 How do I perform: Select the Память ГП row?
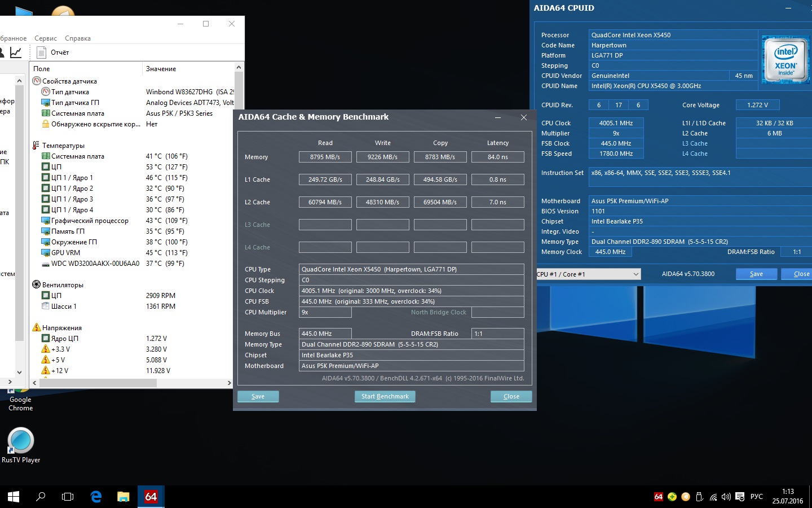(131, 231)
